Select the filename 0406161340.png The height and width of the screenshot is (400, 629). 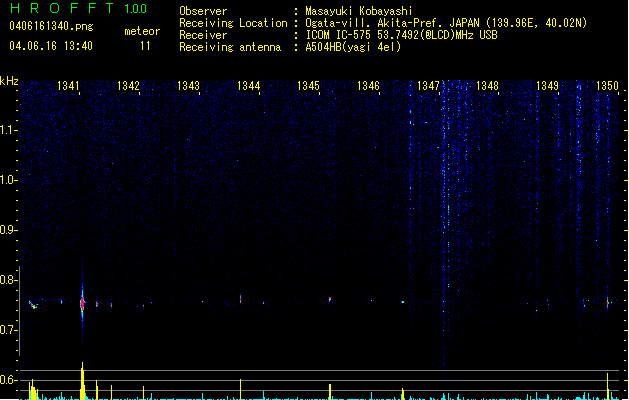click(51, 26)
